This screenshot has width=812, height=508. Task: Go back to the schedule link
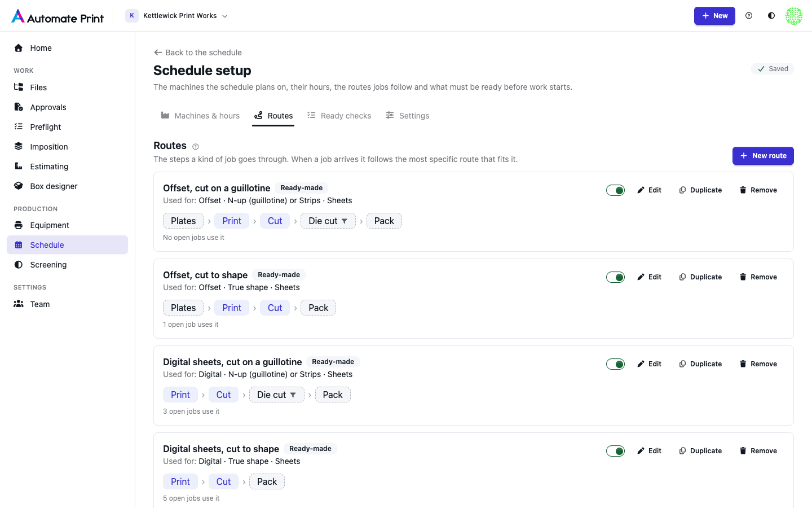click(198, 52)
